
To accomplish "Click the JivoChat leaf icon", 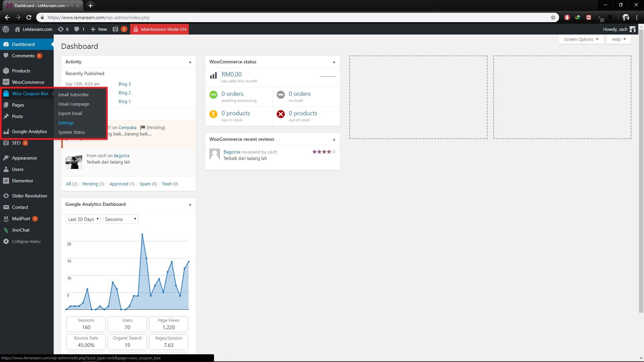I will (x=6, y=230).
